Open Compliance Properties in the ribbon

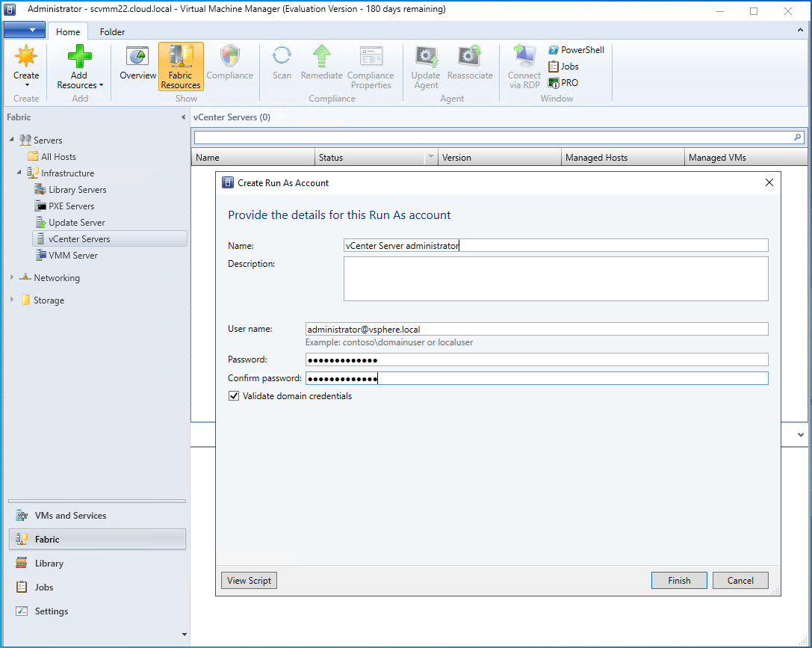tap(371, 67)
